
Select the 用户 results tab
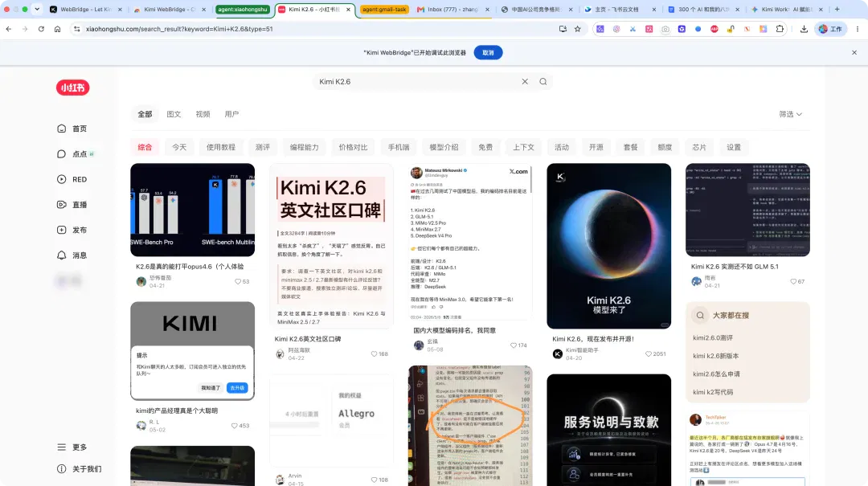(231, 114)
